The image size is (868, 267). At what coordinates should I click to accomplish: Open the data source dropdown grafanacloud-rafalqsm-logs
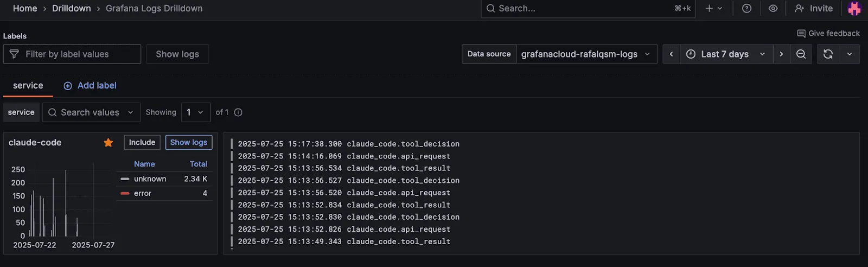[586, 54]
